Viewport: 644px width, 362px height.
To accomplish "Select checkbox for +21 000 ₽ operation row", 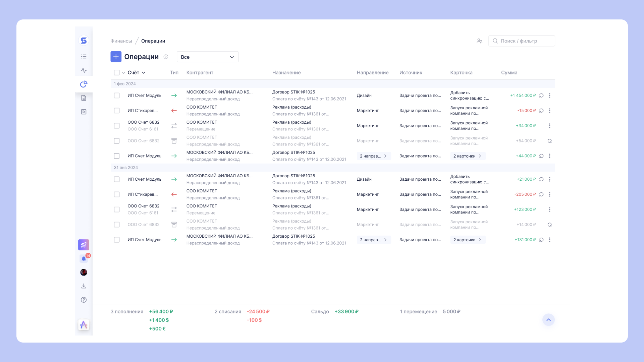I will [x=116, y=179].
